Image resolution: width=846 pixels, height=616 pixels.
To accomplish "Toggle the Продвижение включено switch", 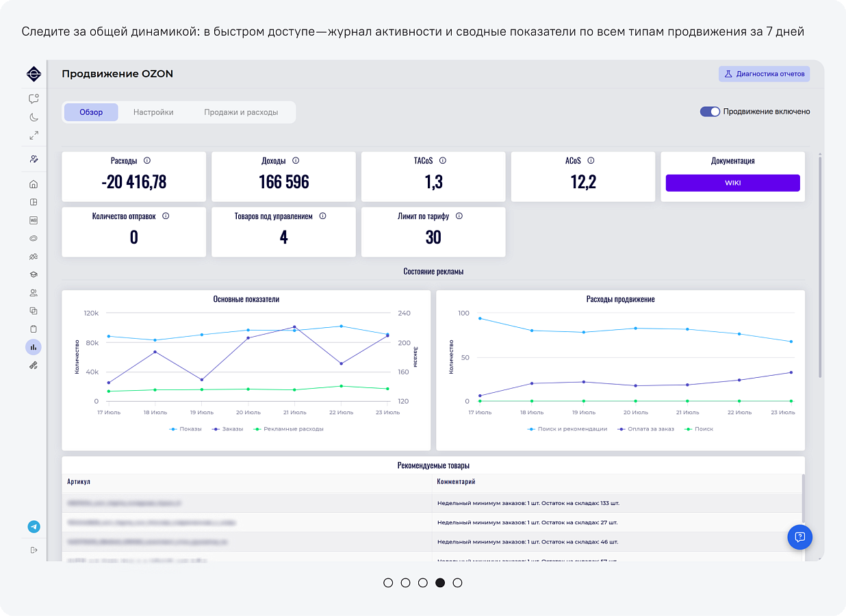I will (710, 112).
